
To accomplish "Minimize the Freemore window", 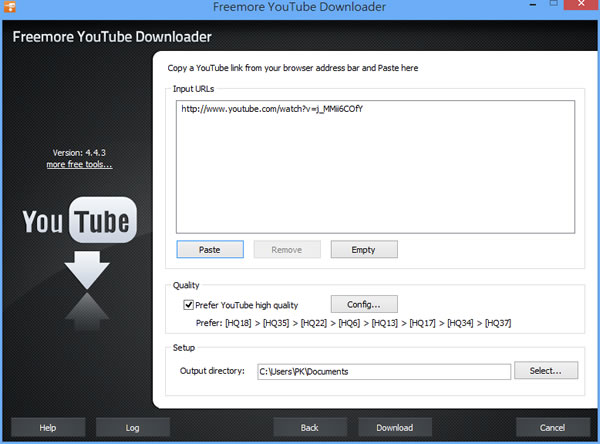I will (x=533, y=4).
